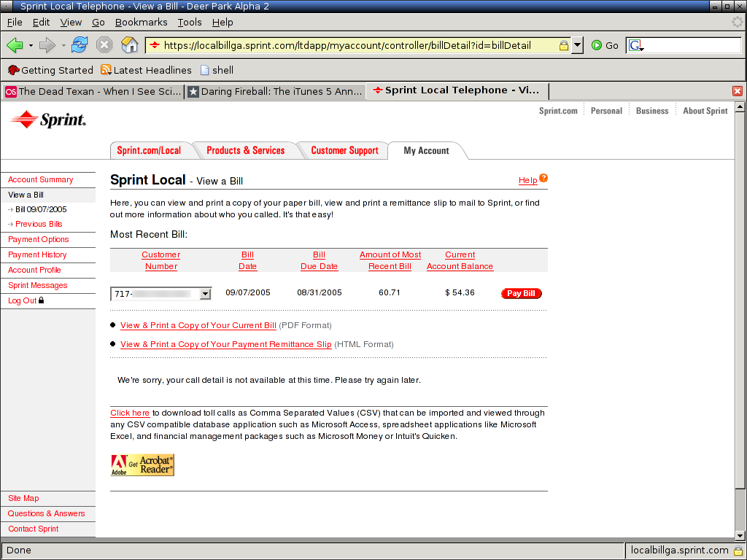Open the Customer Number dropdown
Image resolution: width=747 pixels, height=560 pixels.
[x=161, y=294]
